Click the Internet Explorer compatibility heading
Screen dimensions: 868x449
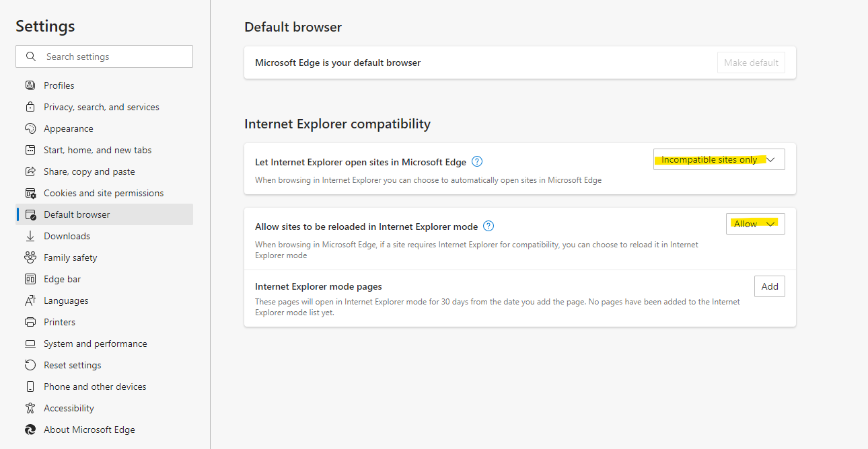337,124
